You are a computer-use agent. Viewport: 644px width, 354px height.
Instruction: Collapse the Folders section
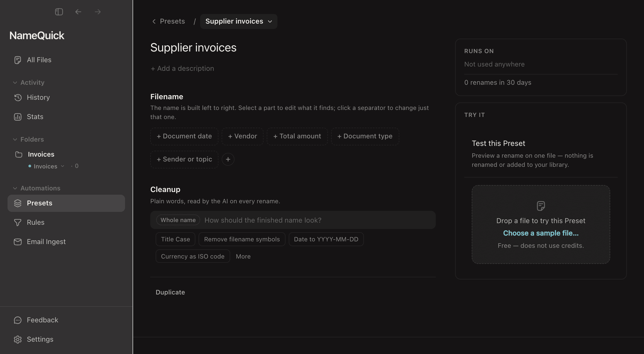click(x=28, y=139)
